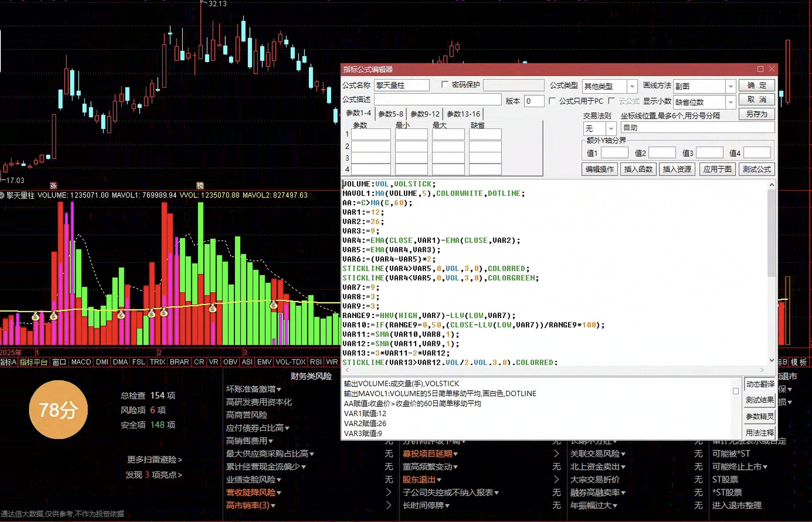Open the 公式类型 dropdown

coord(632,86)
